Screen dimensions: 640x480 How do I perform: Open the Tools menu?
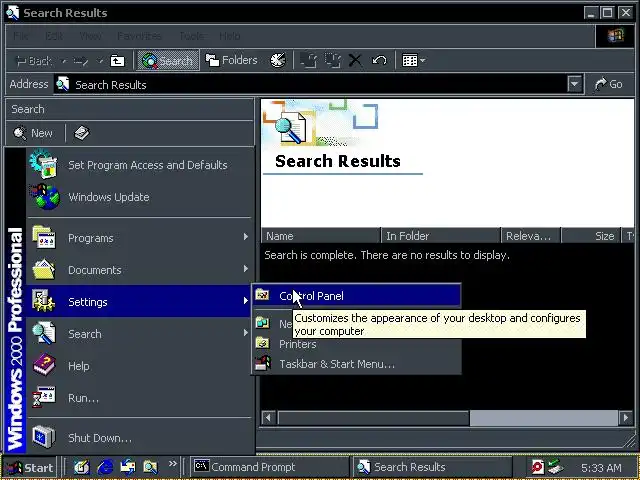click(x=192, y=36)
